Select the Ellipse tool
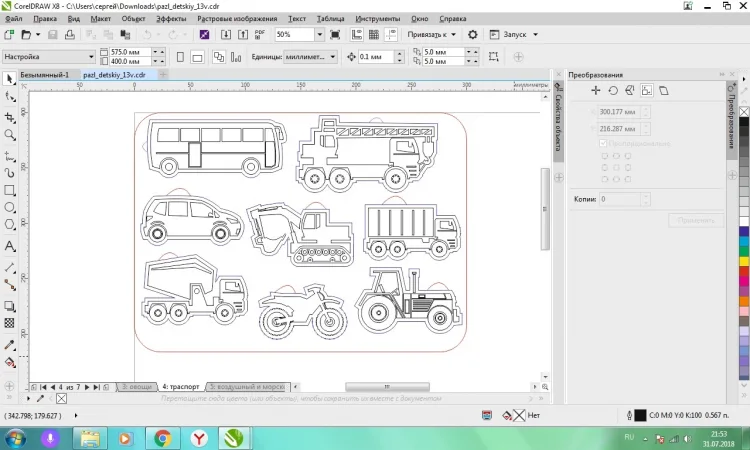This screenshot has height=450, width=750. point(10,208)
